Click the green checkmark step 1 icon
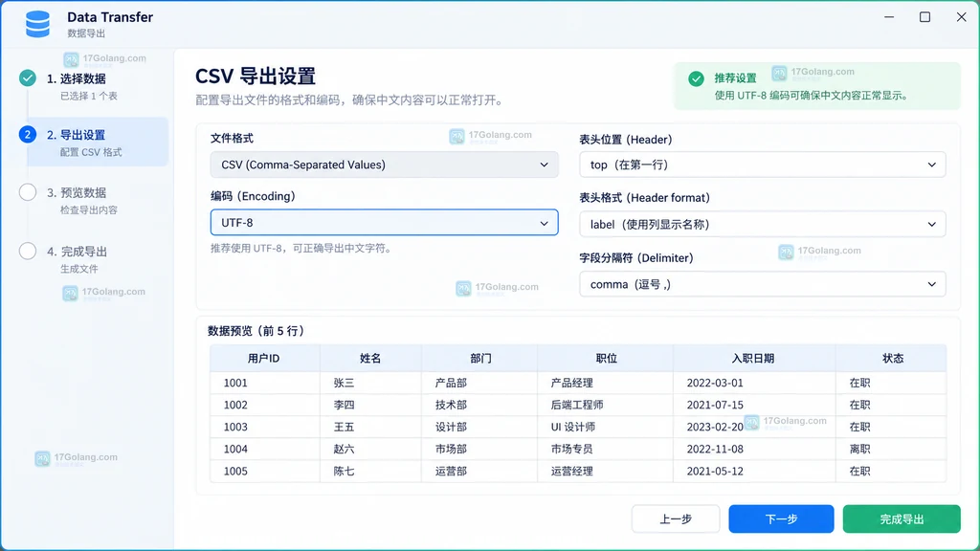980x551 pixels. [28, 78]
